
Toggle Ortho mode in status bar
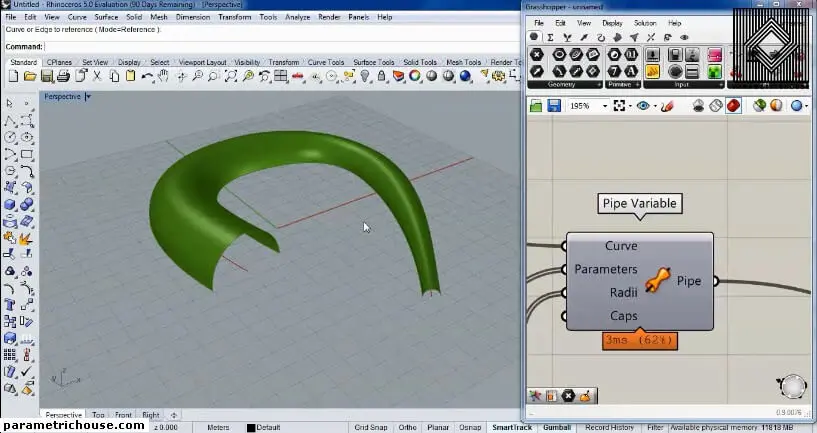tap(407, 427)
